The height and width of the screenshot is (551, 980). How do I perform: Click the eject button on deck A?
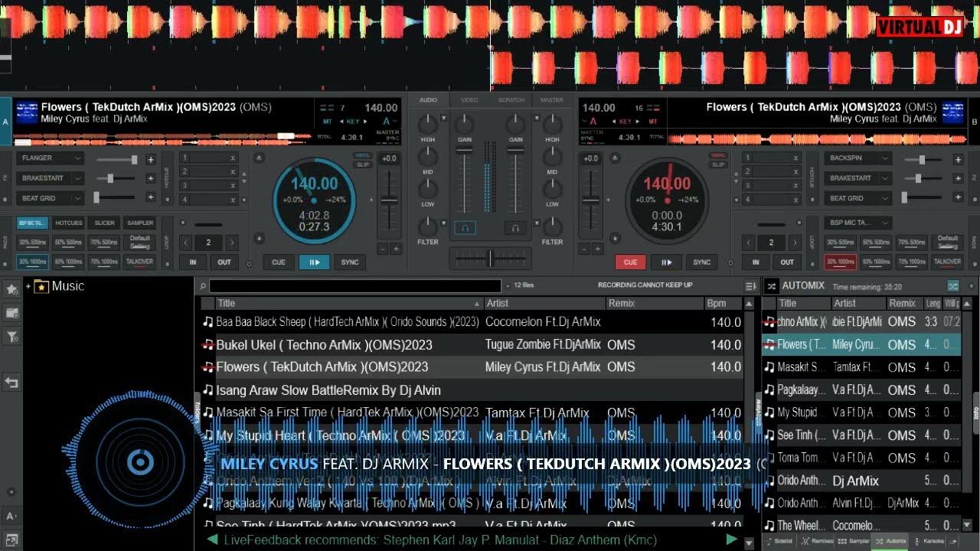[x=259, y=158]
